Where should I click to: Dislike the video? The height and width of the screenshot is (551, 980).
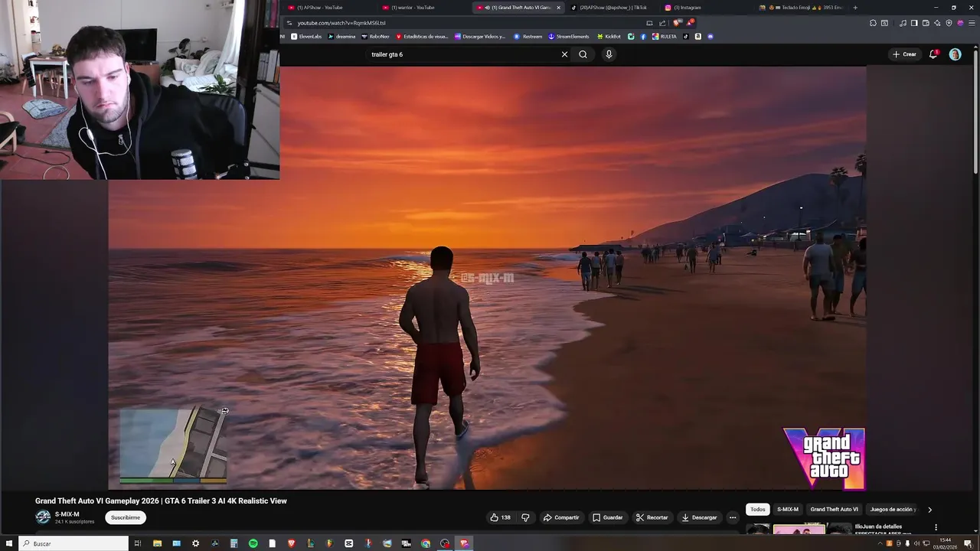point(525,517)
